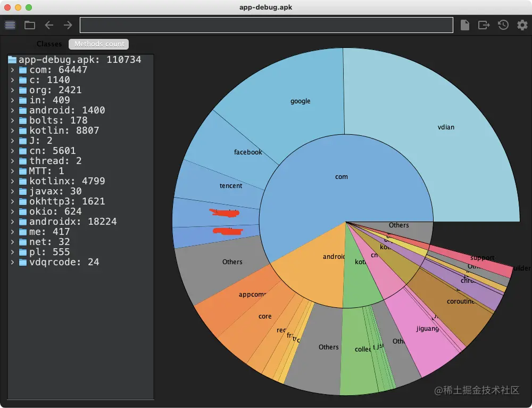Viewport: 532px width, 408px height.
Task: Expand the okio package node
Action: click(12, 211)
